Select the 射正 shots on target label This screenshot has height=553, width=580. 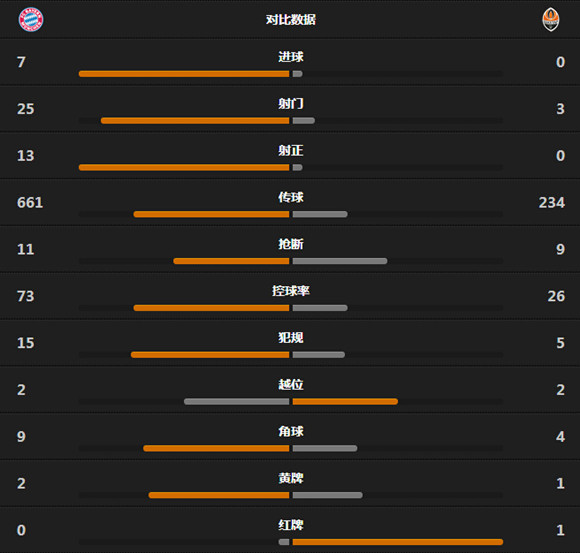pos(291,150)
